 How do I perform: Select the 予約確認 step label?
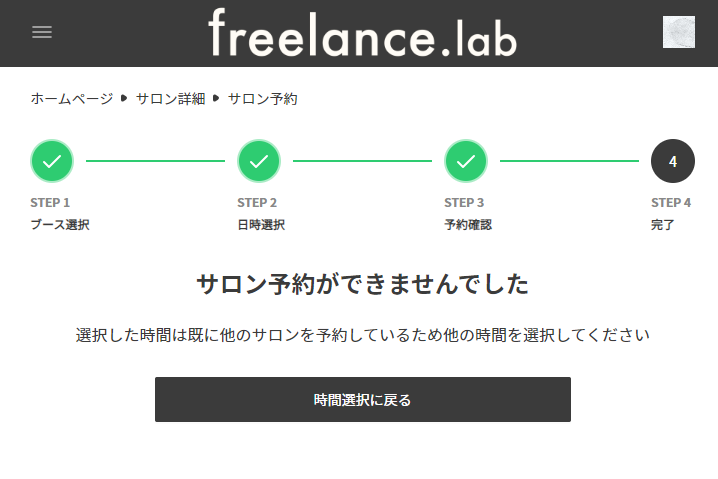coord(468,225)
